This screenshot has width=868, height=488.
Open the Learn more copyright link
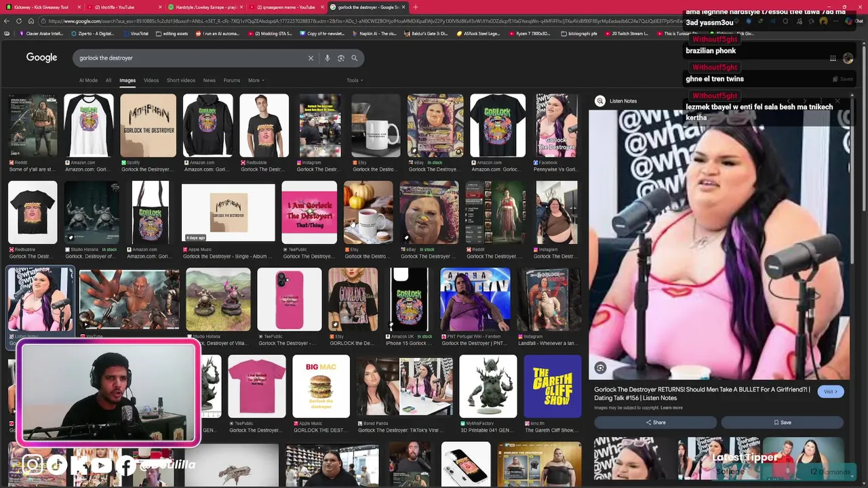671,408
